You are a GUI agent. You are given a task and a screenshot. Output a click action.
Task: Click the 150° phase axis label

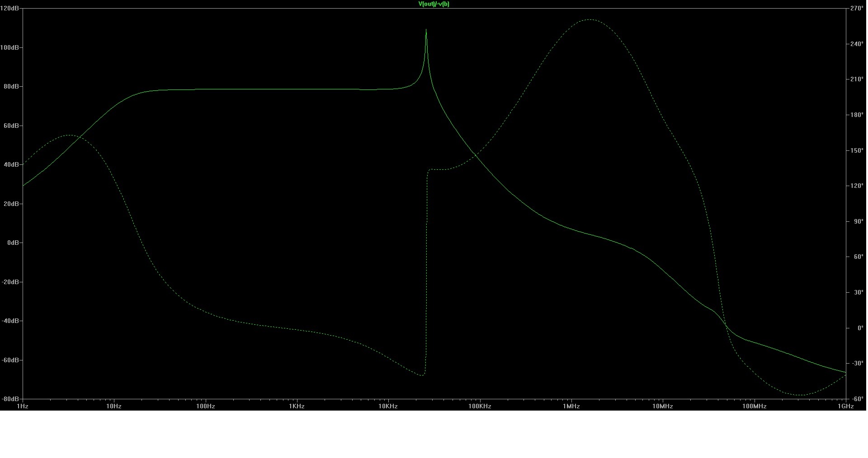tap(857, 150)
